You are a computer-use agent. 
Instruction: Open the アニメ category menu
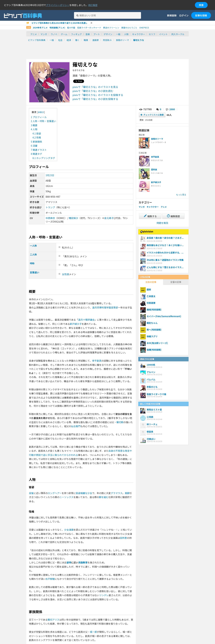point(33,34)
